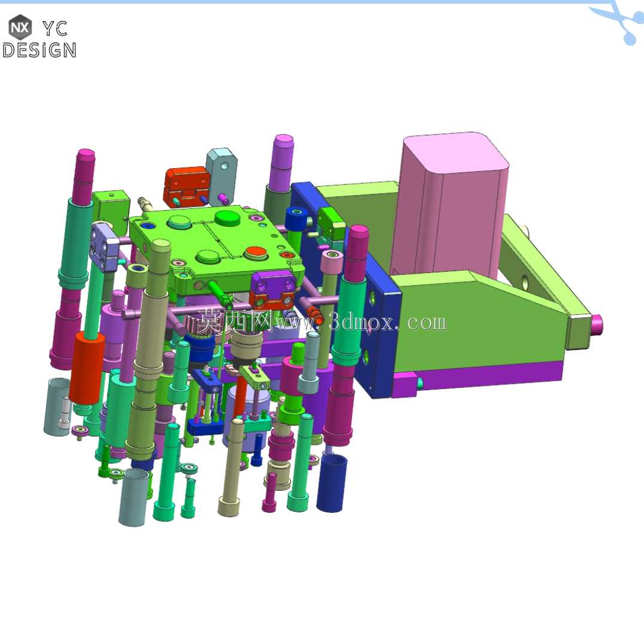Select the red latch block above the green plate
The height and width of the screenshot is (644, 644).
coord(187,186)
